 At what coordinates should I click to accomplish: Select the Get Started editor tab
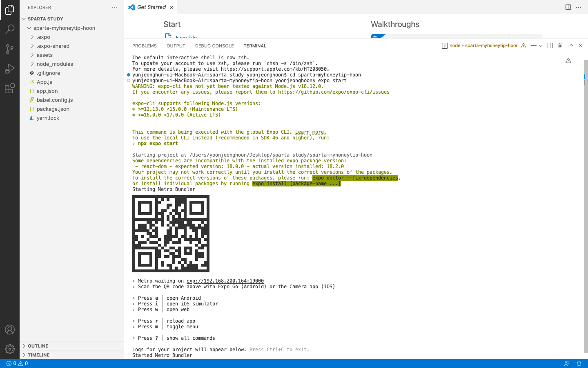click(151, 7)
